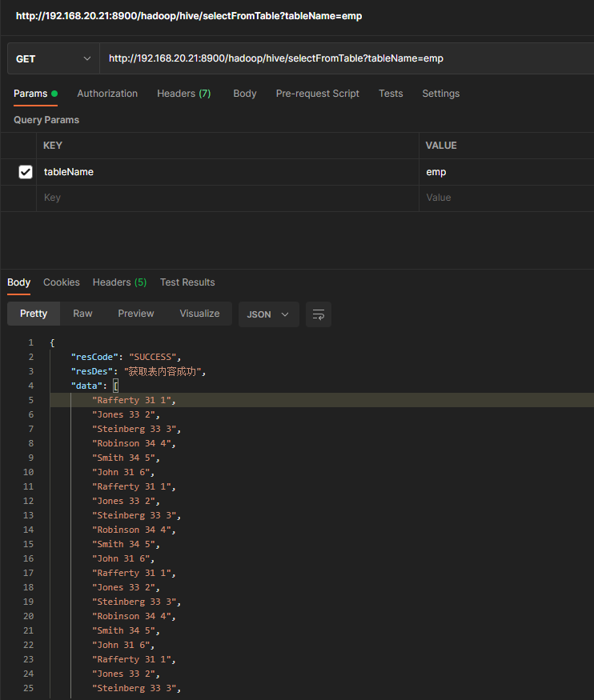Click "Robinson 34 4" on line 8

(132, 443)
